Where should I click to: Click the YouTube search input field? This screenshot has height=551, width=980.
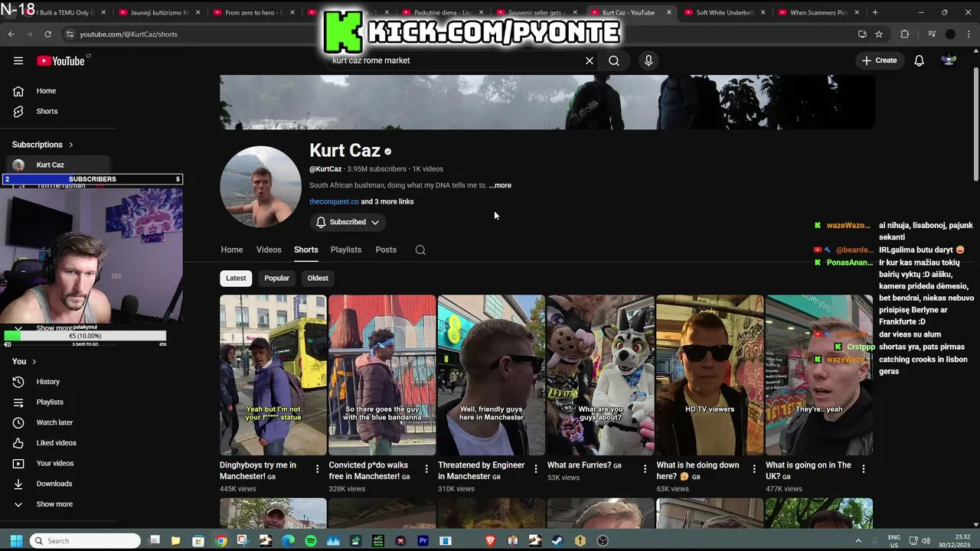(x=456, y=60)
